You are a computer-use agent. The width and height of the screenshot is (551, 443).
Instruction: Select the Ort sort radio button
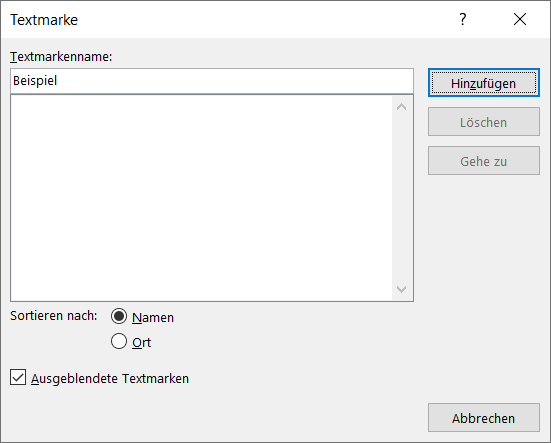[x=119, y=341]
